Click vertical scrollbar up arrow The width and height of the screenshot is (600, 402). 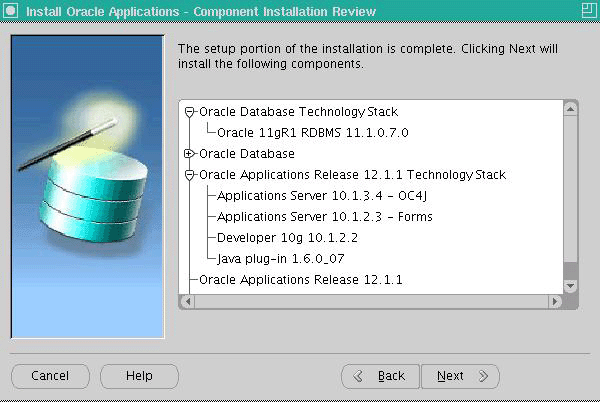click(570, 109)
